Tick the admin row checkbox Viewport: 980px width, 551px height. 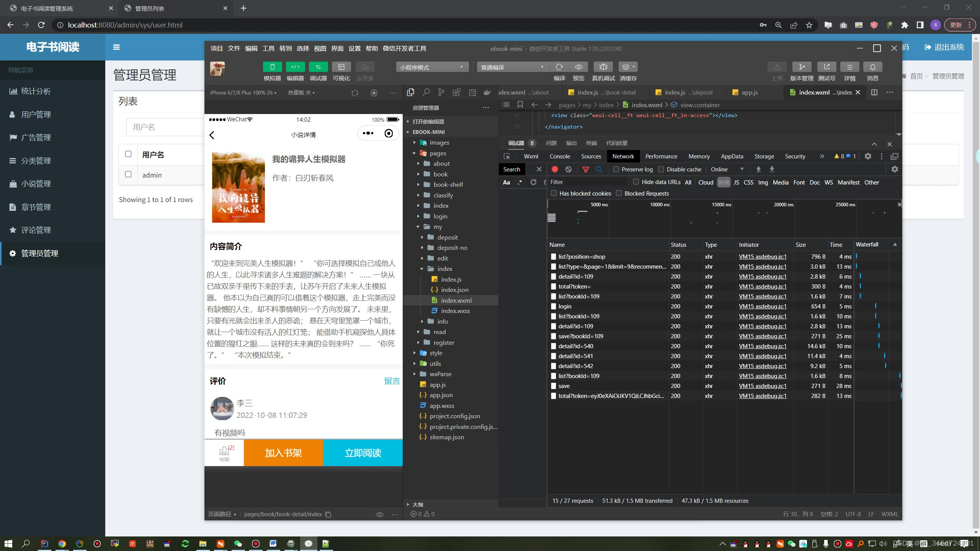[x=128, y=174]
